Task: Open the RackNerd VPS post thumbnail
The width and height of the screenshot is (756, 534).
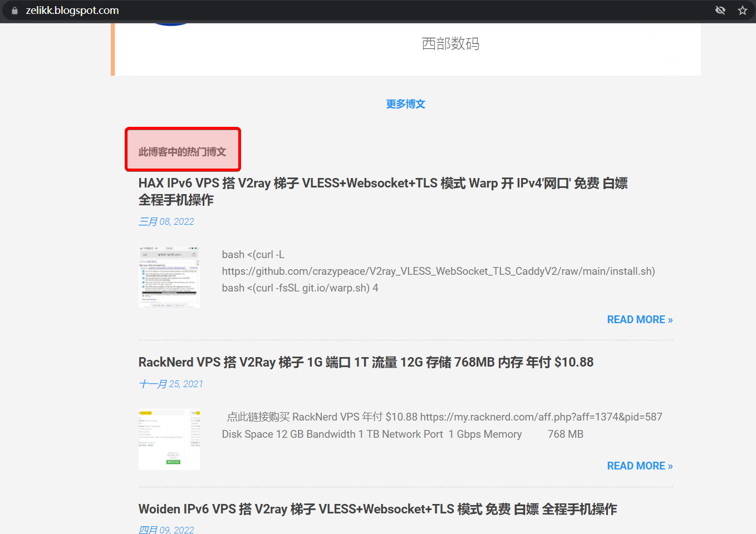Action: (169, 439)
